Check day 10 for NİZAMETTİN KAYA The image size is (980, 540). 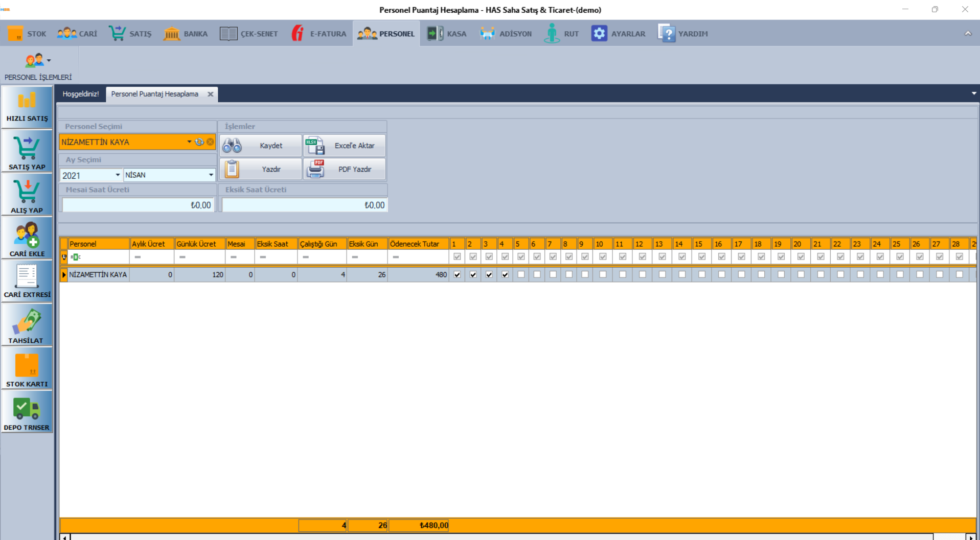pyautogui.click(x=603, y=274)
